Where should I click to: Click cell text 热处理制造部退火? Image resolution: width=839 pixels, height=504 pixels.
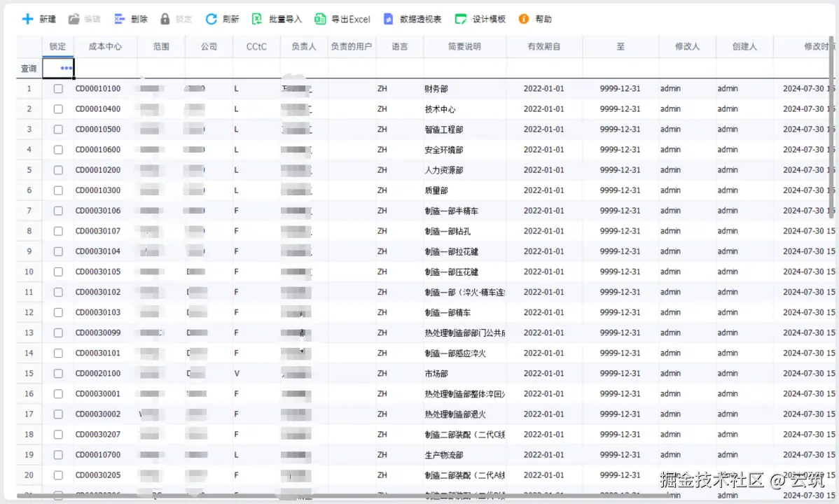pos(455,414)
